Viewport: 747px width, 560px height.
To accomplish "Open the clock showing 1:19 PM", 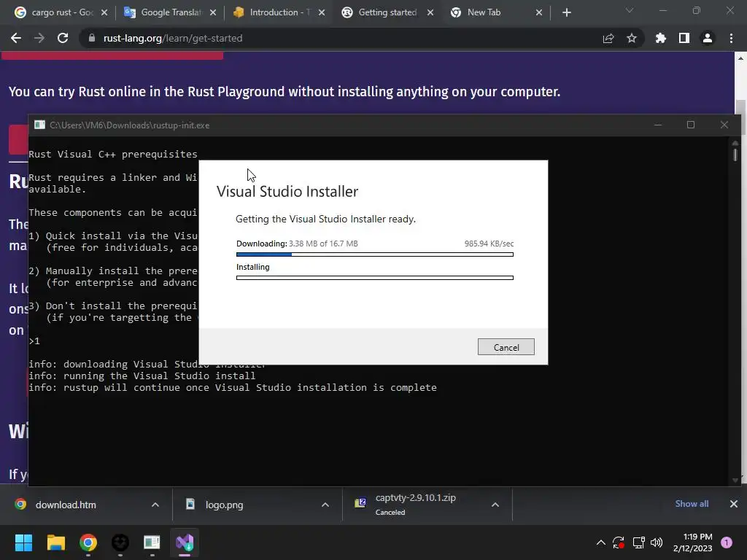I will coord(693,542).
